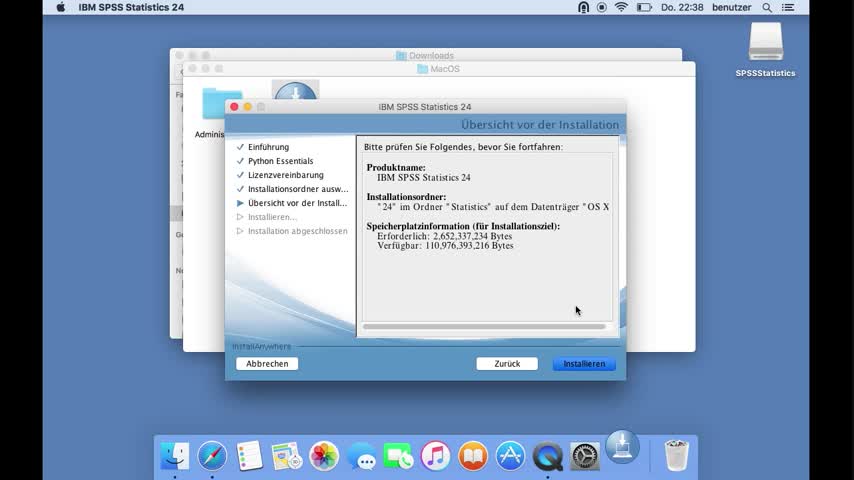Open the Trash in the dock
This screenshot has height=480, width=854.
[677, 456]
